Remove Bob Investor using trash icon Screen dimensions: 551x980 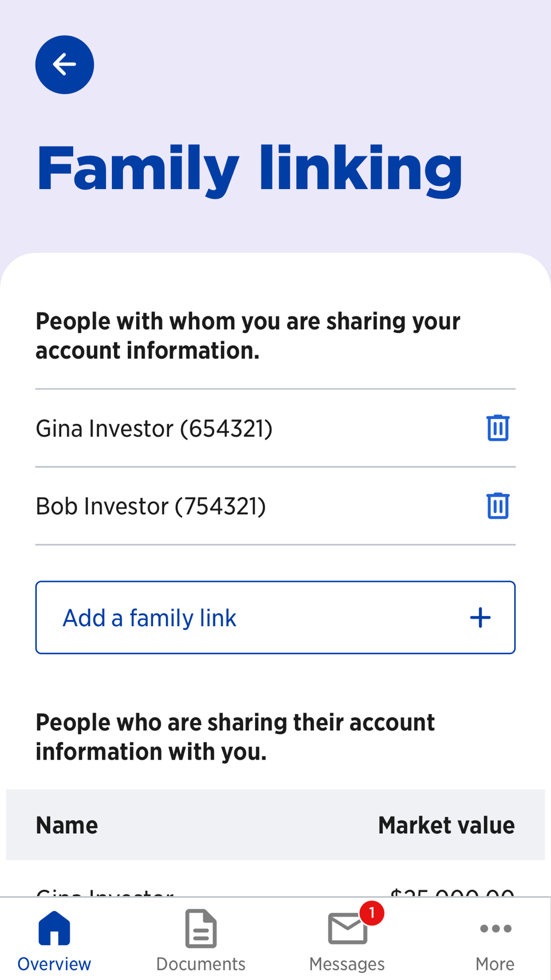(498, 506)
